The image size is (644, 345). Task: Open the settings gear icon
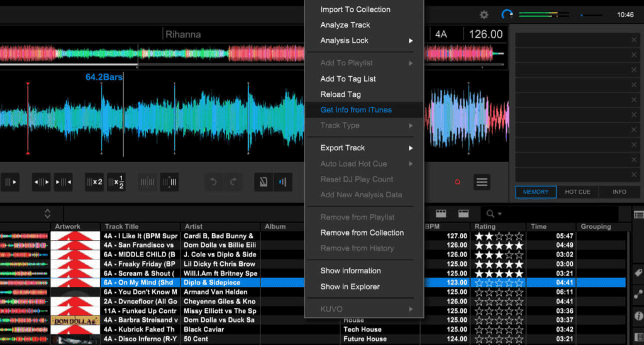click(484, 14)
